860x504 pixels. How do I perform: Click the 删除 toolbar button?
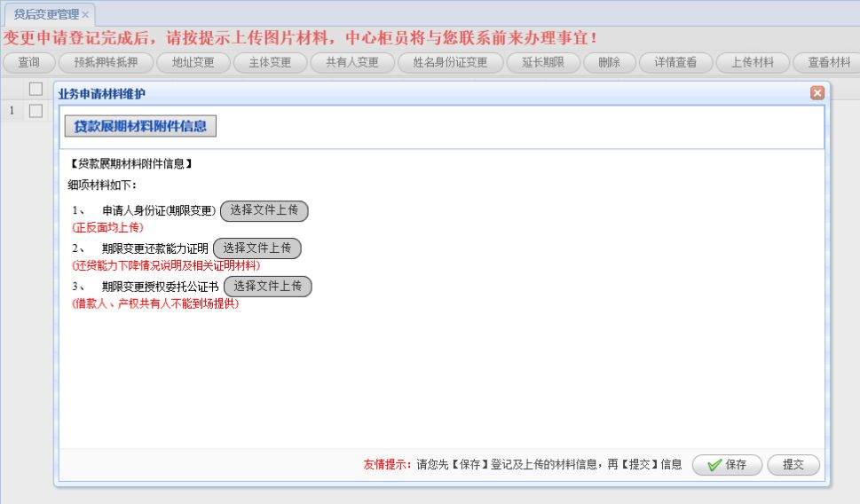(610, 62)
